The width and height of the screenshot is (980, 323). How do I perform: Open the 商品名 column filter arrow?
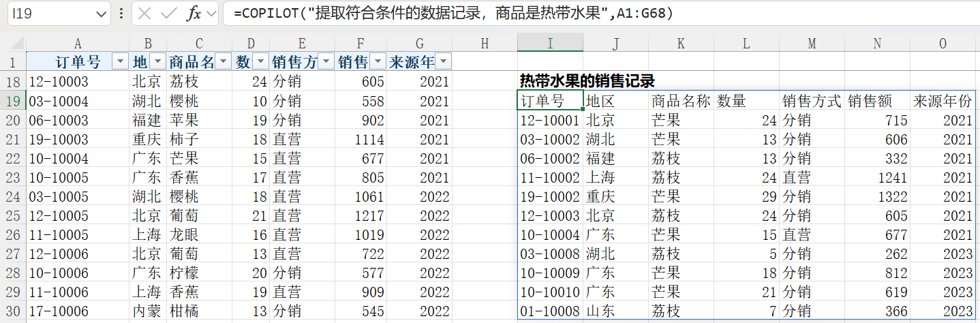(x=224, y=62)
